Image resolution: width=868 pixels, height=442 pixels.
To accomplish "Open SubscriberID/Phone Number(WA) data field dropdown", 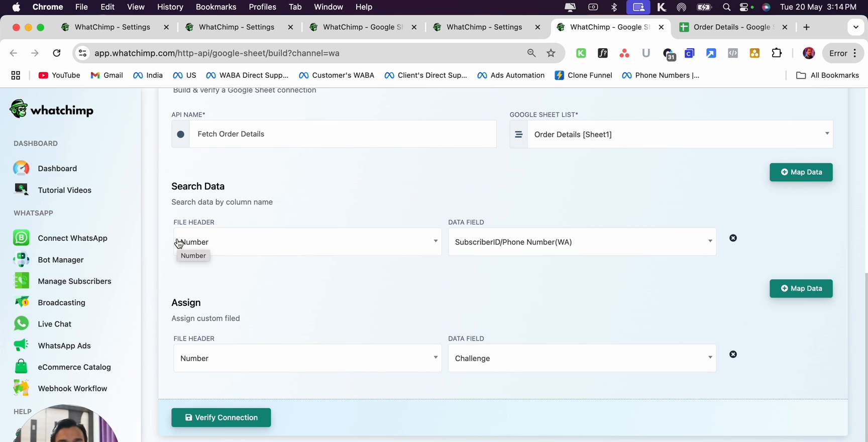I will click(582, 242).
